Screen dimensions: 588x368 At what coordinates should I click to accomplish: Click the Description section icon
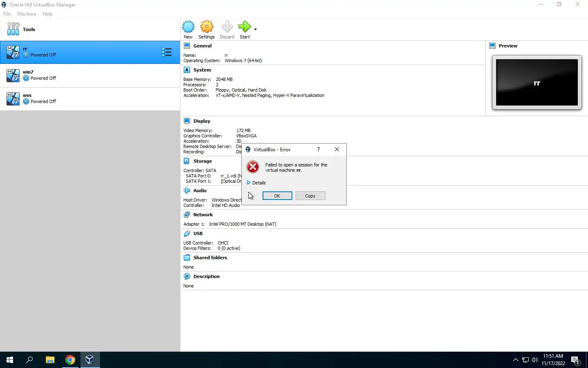point(187,276)
